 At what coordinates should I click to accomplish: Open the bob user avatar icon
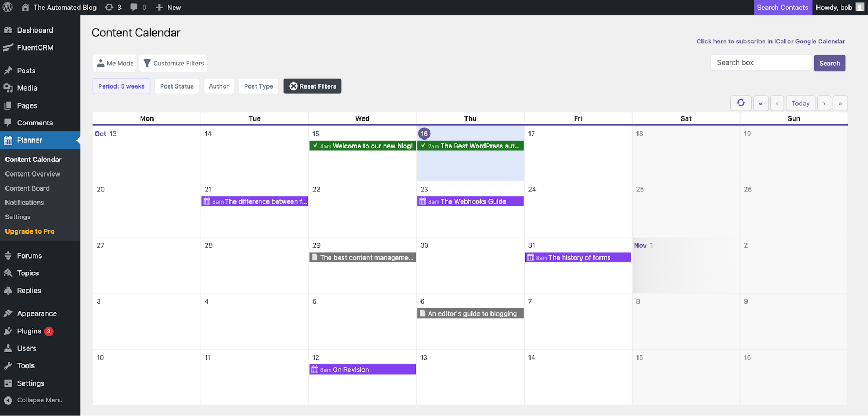859,7
